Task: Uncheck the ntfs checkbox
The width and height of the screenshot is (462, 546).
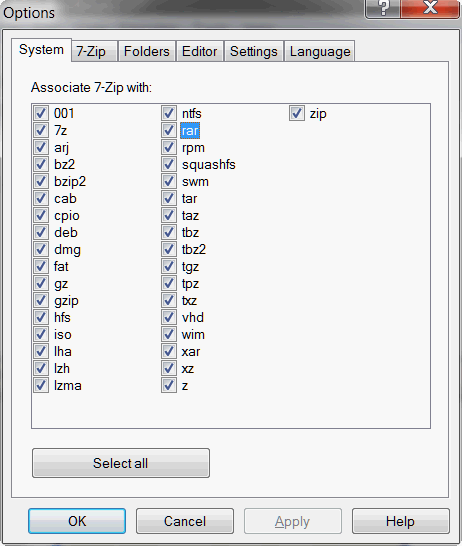Action: point(169,113)
